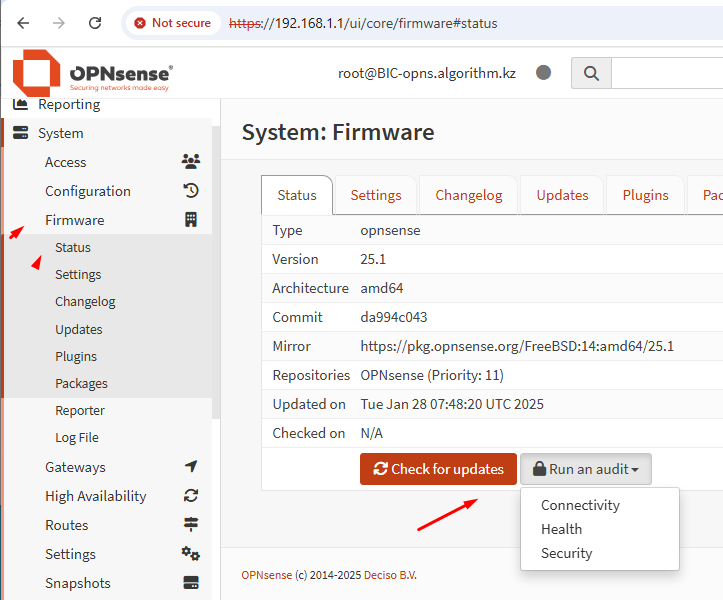Open Plugins in the sidebar
Image resolution: width=723 pixels, height=600 pixels.
pyautogui.click(x=76, y=356)
